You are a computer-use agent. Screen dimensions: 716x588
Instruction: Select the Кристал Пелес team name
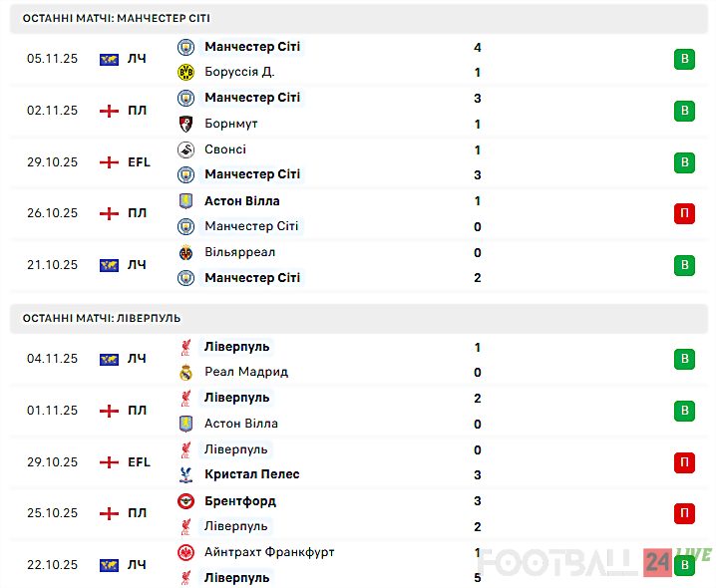coord(251,474)
